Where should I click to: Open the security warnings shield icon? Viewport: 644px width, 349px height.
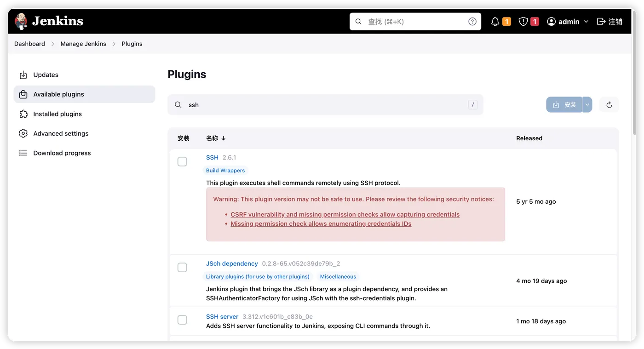(x=523, y=22)
